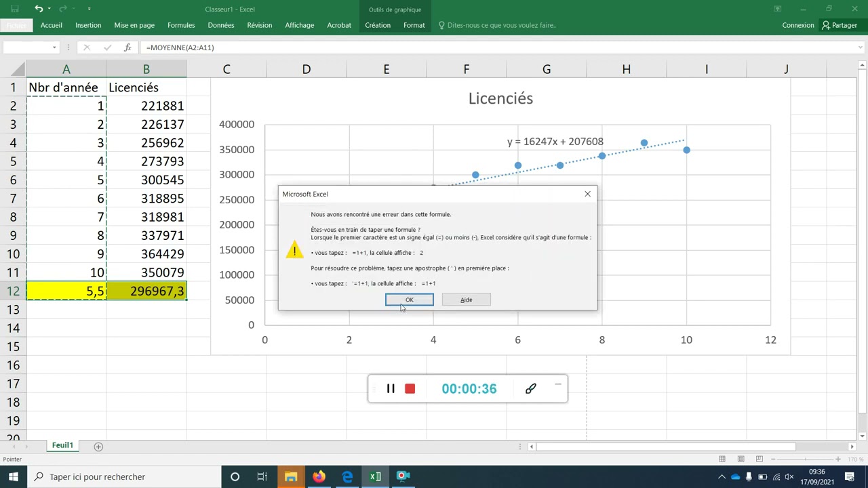This screenshot has height=488, width=868.
Task: Select the Feuil1 sheet tab
Action: pos(62,445)
